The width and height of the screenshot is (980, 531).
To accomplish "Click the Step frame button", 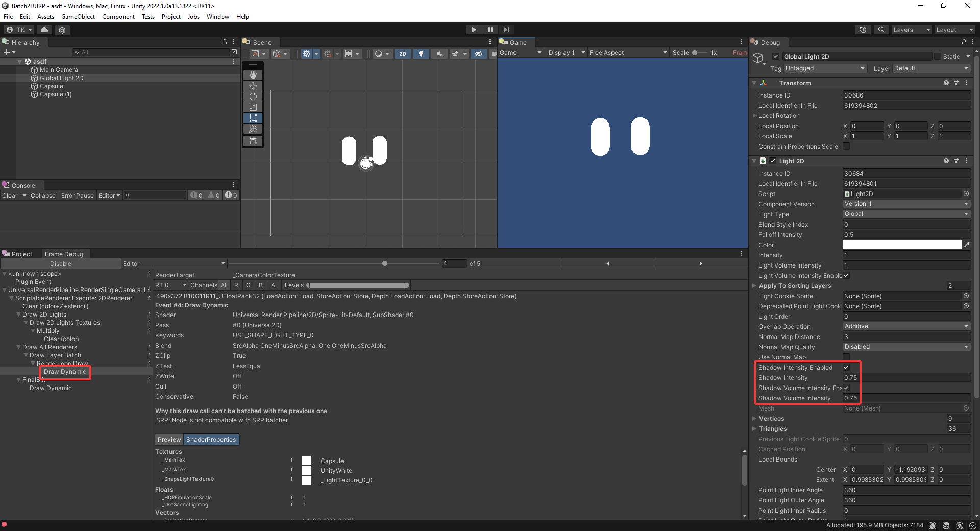I will 506,30.
